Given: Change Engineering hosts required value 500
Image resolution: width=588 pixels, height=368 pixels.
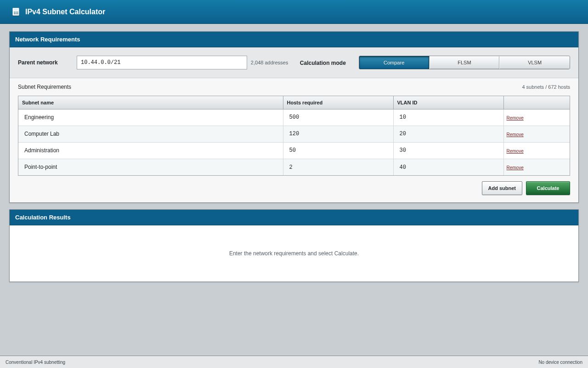Looking at the screenshot, I should (x=338, y=117).
